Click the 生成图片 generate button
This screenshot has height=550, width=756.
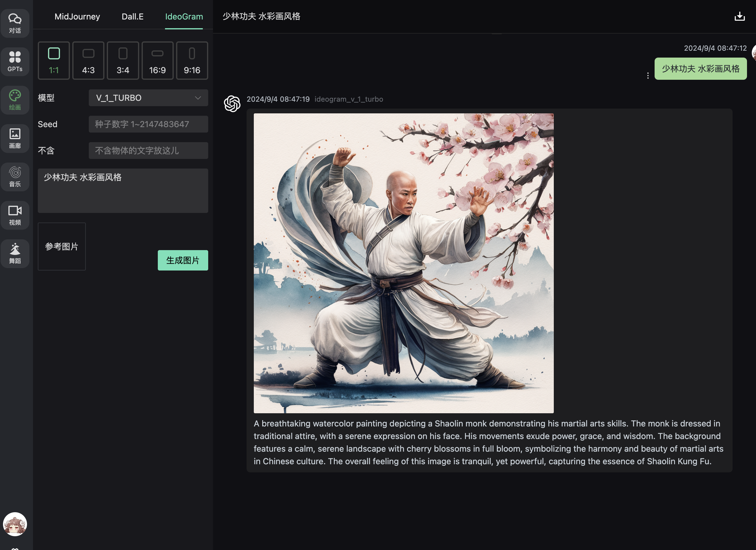(183, 260)
